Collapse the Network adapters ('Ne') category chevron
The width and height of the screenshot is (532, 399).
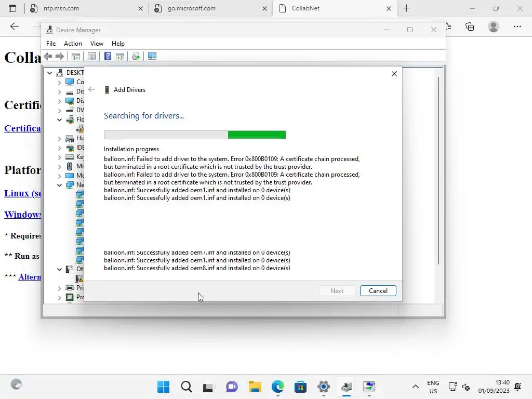59,185
